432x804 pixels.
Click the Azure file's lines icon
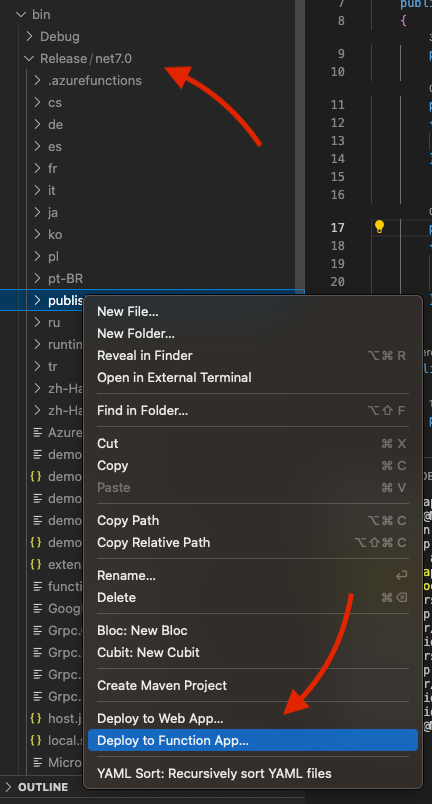tap(37, 432)
